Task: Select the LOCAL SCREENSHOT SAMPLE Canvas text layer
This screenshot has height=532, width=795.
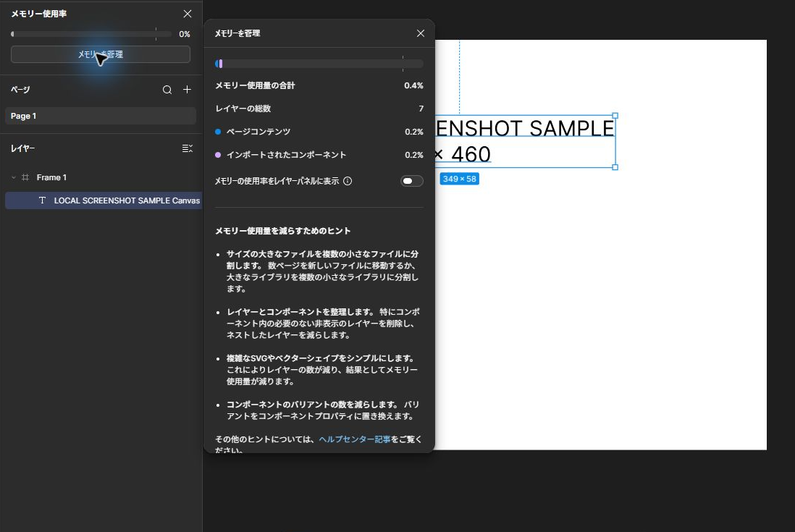Action: tap(104, 200)
